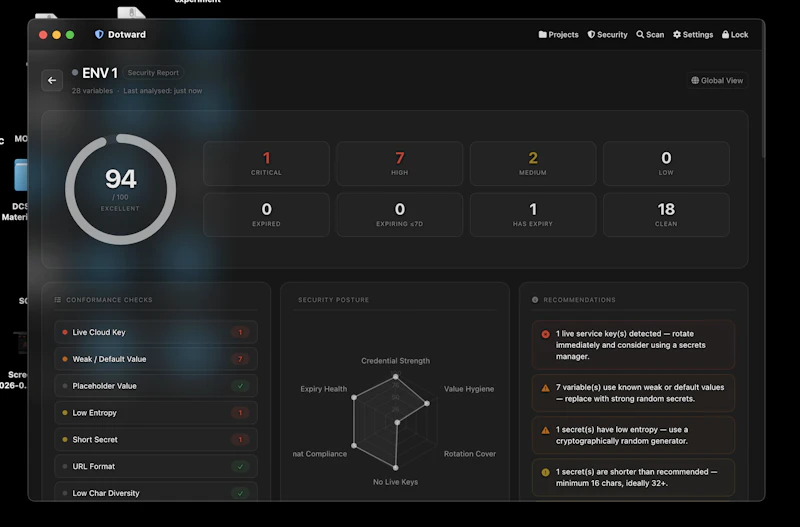Select the Expired count card

pyautogui.click(x=266, y=215)
